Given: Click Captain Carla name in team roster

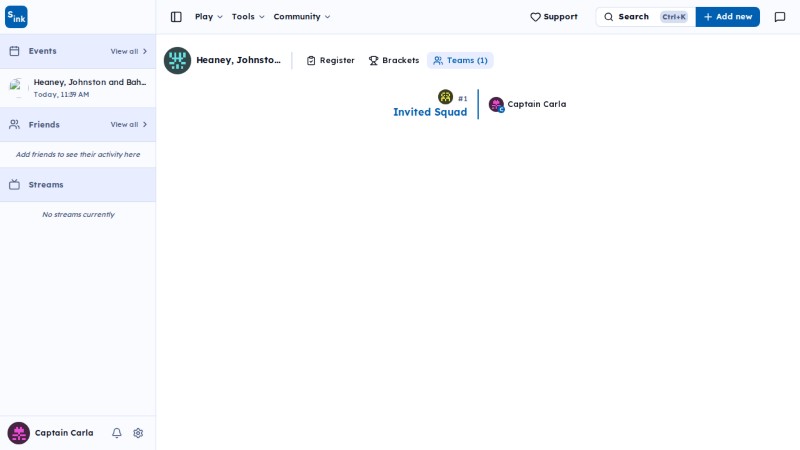Looking at the screenshot, I should (x=537, y=104).
